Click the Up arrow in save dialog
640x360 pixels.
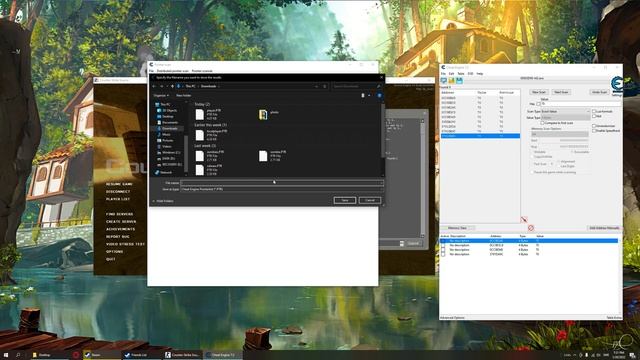172,86
